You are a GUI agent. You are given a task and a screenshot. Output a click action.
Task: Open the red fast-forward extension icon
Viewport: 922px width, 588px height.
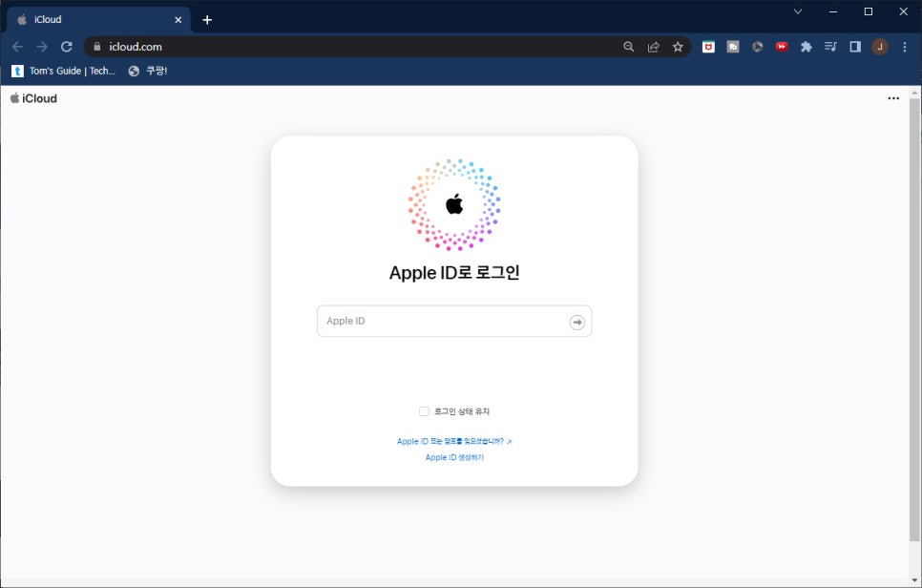tap(782, 47)
